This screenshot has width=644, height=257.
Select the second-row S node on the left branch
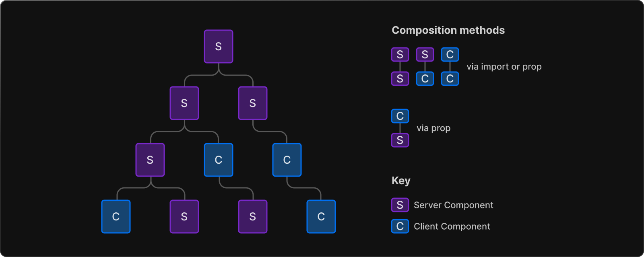(x=184, y=103)
